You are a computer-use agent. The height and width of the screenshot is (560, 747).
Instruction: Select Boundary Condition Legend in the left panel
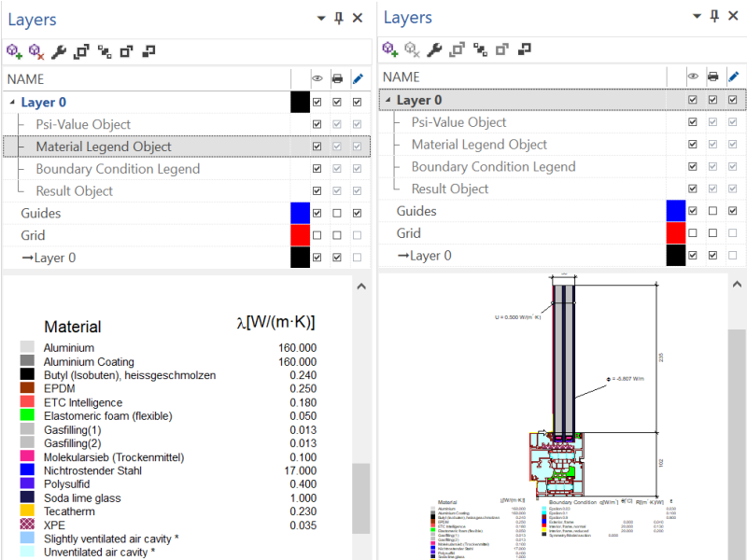point(118,169)
